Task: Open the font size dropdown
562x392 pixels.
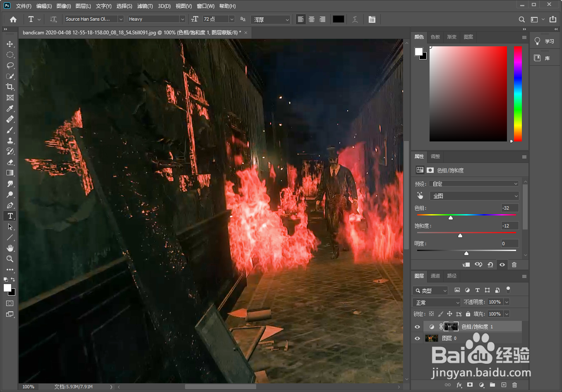Action: tap(232, 19)
